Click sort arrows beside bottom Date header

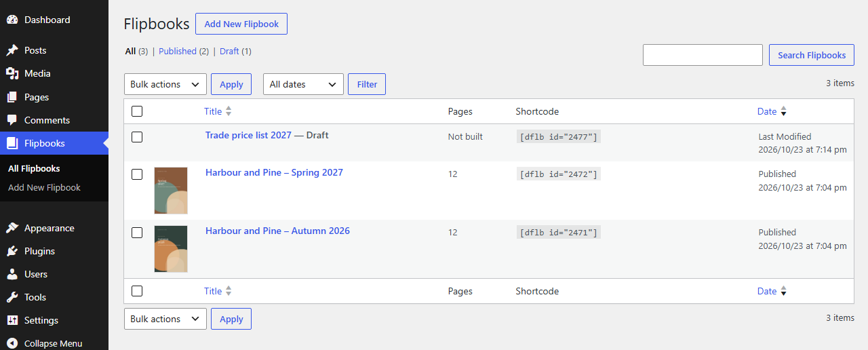783,291
